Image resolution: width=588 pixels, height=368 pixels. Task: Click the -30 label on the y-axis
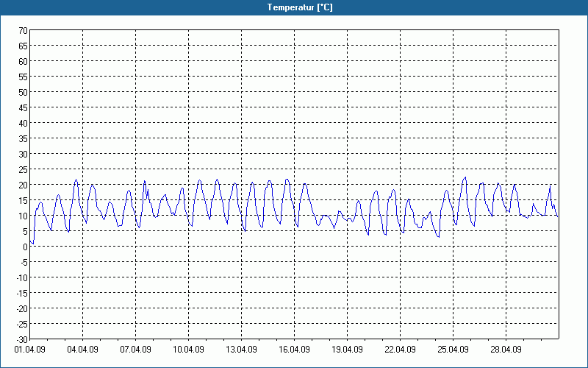point(22,340)
